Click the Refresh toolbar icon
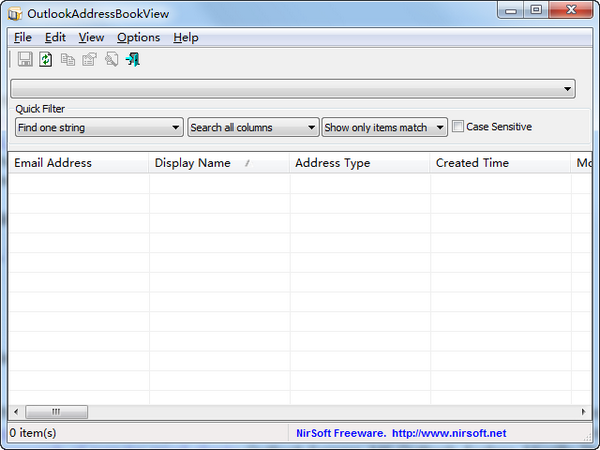600x450 pixels. click(46, 60)
